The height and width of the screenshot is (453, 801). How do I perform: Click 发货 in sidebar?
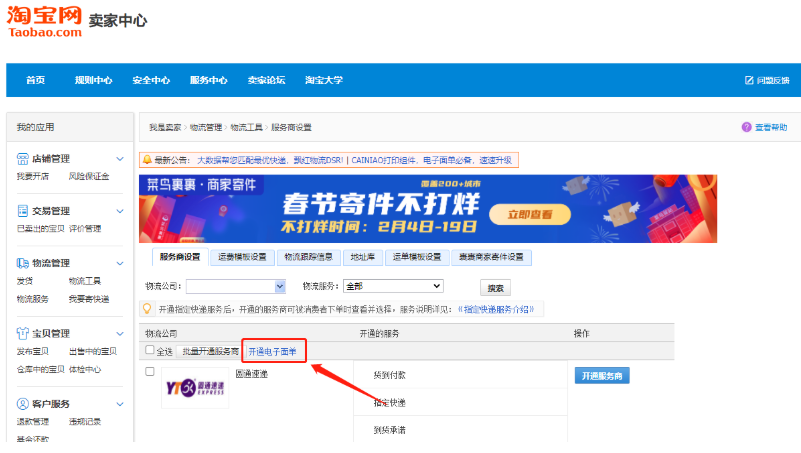[25, 281]
